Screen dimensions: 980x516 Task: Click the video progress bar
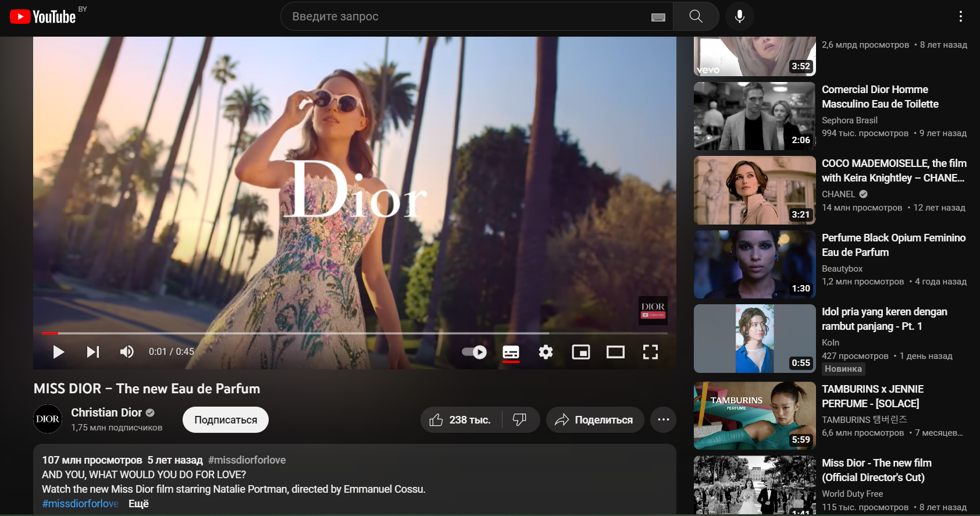tap(354, 333)
